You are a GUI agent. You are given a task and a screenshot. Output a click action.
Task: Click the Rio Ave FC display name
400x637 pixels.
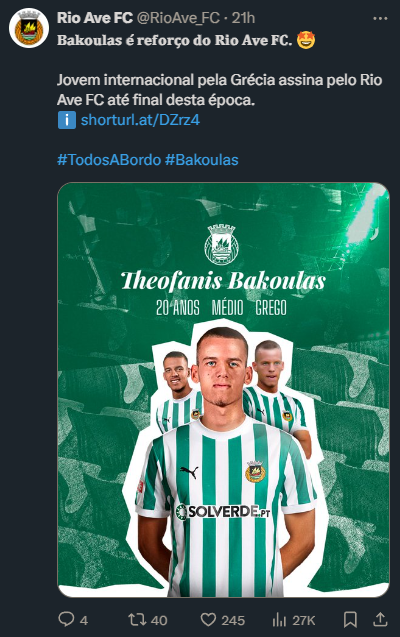[95, 18]
